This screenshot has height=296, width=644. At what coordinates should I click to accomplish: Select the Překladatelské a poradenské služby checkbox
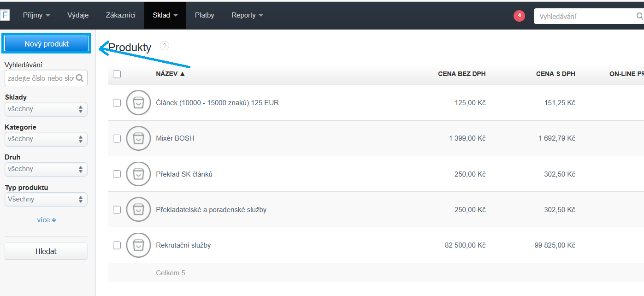coord(117,210)
